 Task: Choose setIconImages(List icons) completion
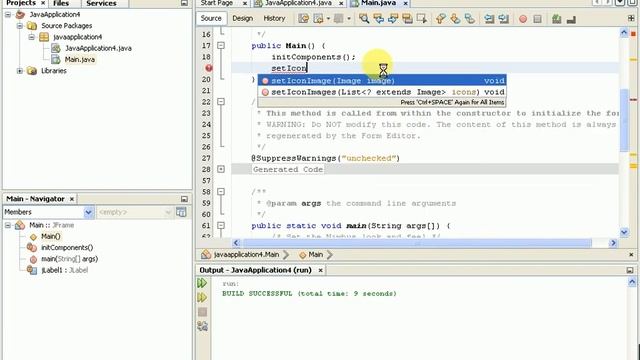point(382,92)
